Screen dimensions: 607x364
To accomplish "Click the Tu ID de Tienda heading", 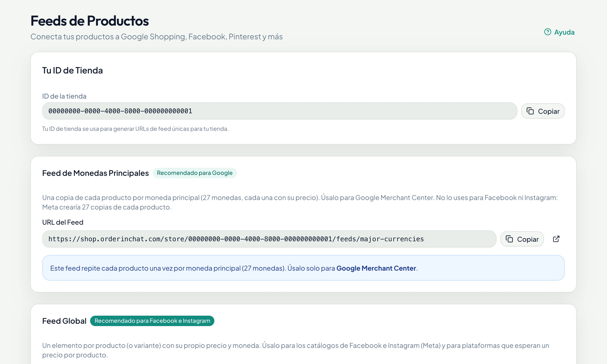I will pos(72,70).
